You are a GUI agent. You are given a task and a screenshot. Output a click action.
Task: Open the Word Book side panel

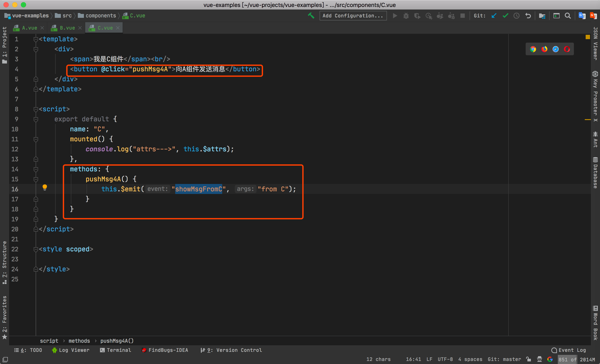click(x=595, y=323)
